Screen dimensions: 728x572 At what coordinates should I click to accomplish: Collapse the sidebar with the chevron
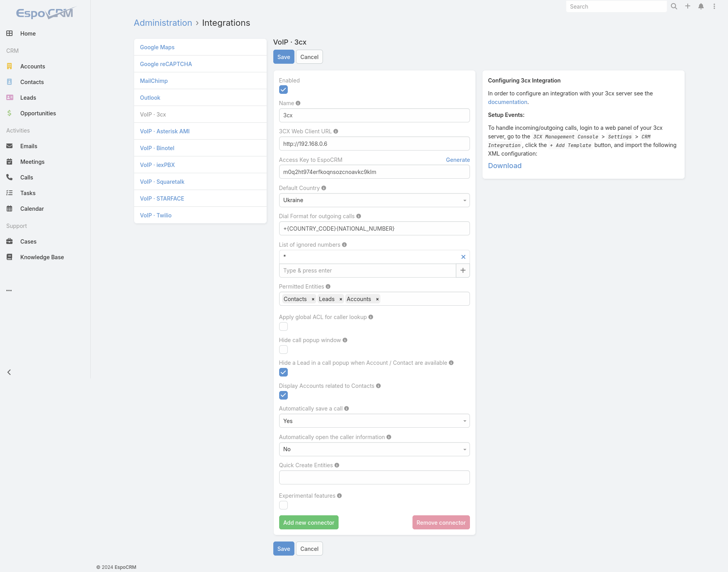[9, 372]
